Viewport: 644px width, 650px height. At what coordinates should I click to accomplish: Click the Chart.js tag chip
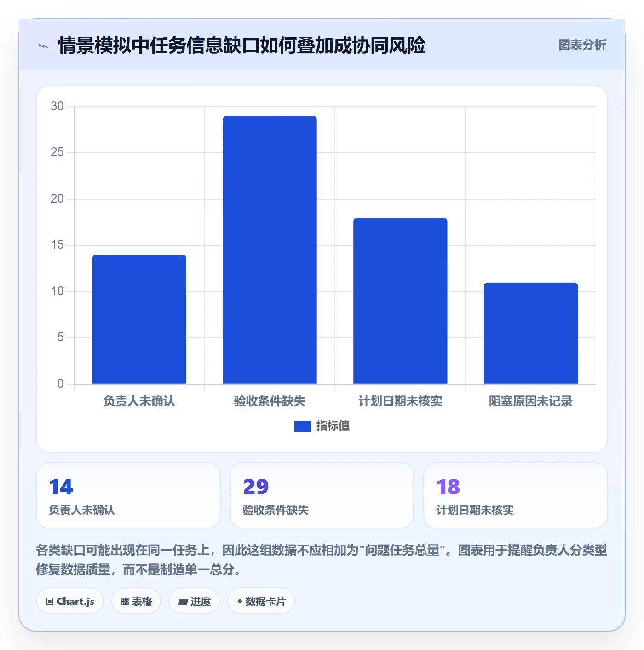pyautogui.click(x=70, y=601)
